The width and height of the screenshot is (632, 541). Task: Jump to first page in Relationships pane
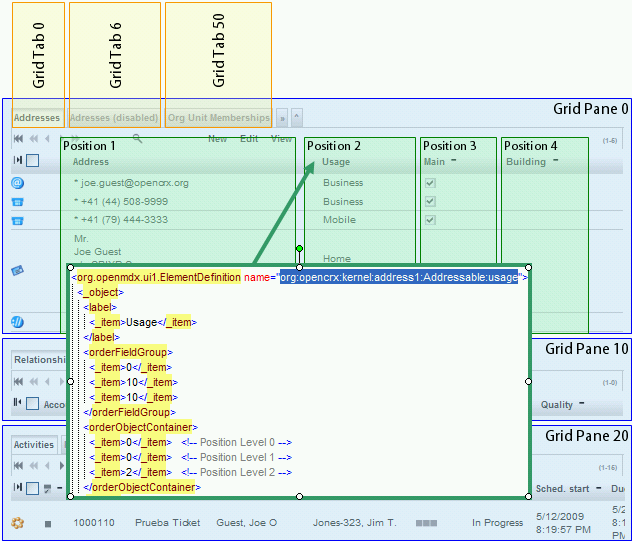click(18, 381)
